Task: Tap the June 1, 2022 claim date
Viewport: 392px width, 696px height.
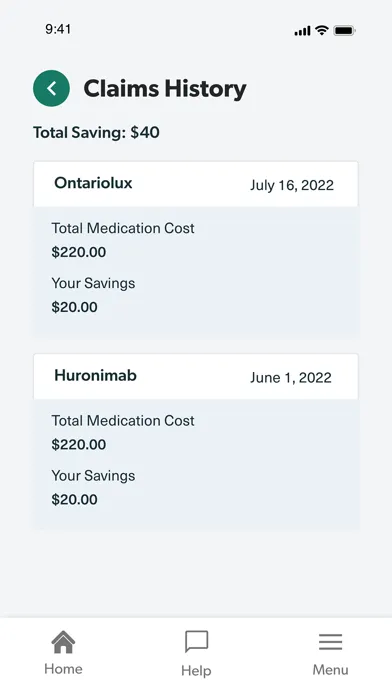Action: [290, 378]
